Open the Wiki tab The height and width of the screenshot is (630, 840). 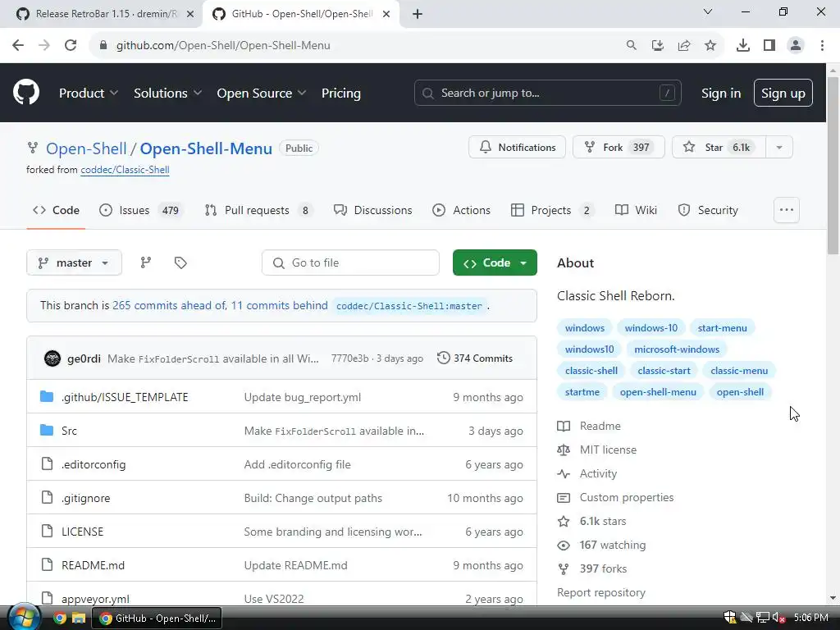[636, 210]
